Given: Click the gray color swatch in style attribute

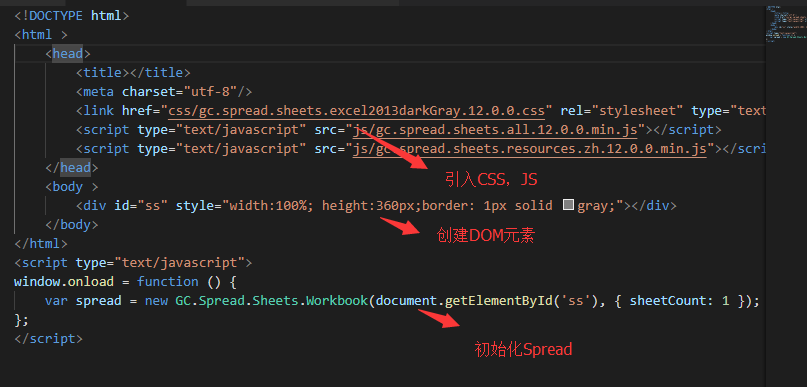Looking at the screenshot, I should click(x=568, y=205).
